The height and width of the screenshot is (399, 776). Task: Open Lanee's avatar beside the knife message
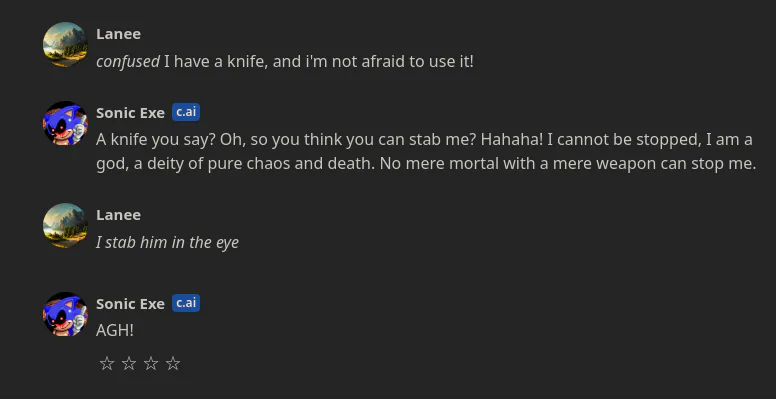(65, 44)
